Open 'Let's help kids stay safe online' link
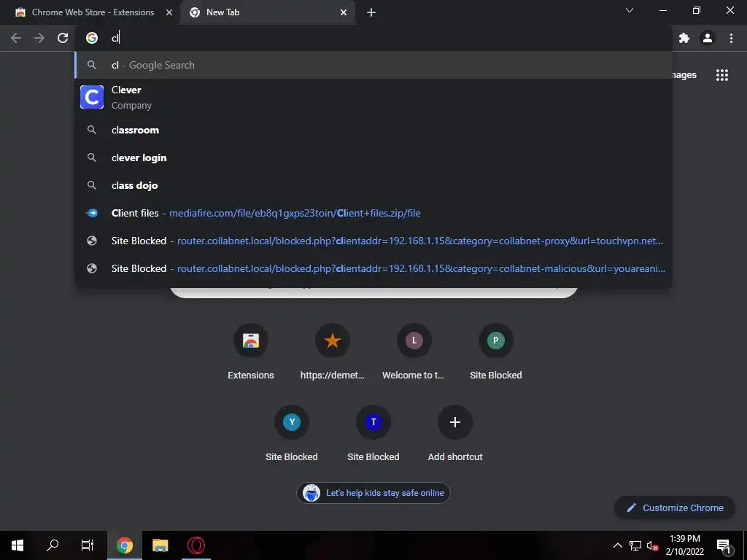 click(373, 493)
